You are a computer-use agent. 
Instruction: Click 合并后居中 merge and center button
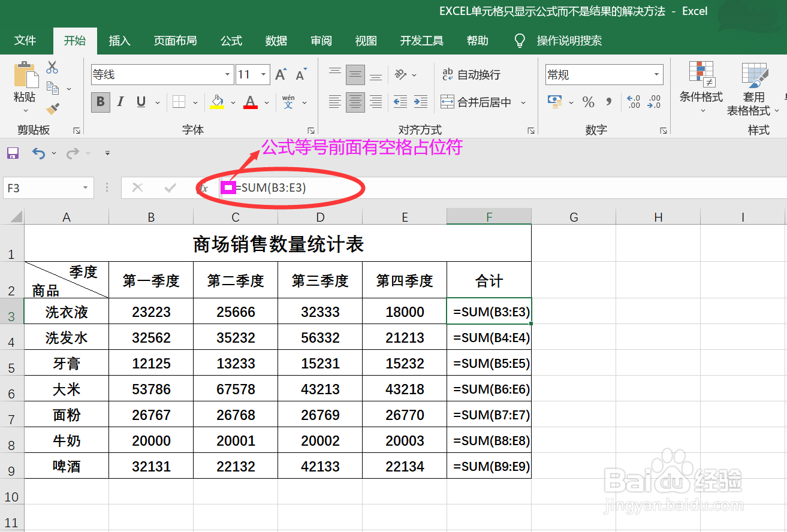point(477,102)
